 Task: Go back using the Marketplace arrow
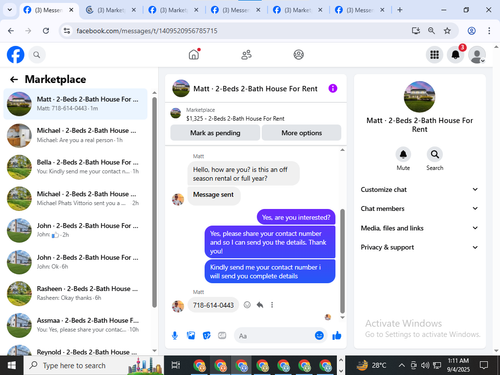pyautogui.click(x=14, y=79)
